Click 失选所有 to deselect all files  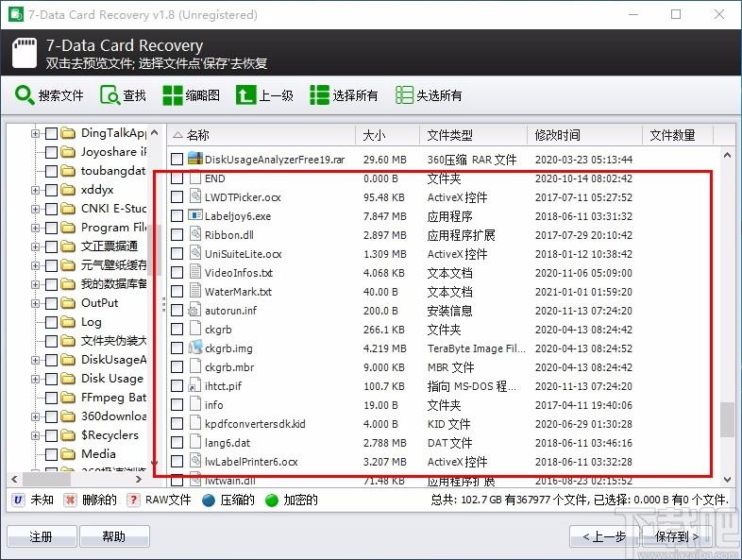click(x=405, y=95)
